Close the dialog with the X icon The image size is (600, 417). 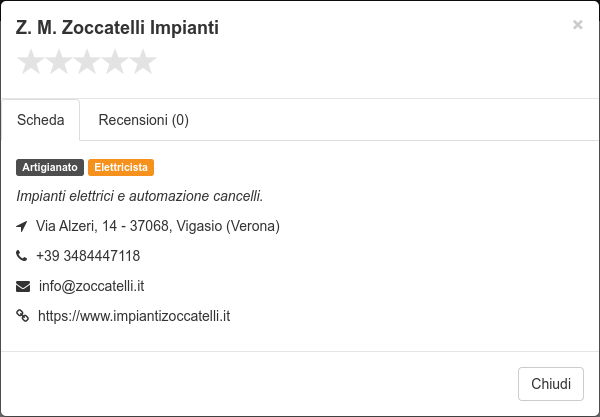pyautogui.click(x=577, y=25)
